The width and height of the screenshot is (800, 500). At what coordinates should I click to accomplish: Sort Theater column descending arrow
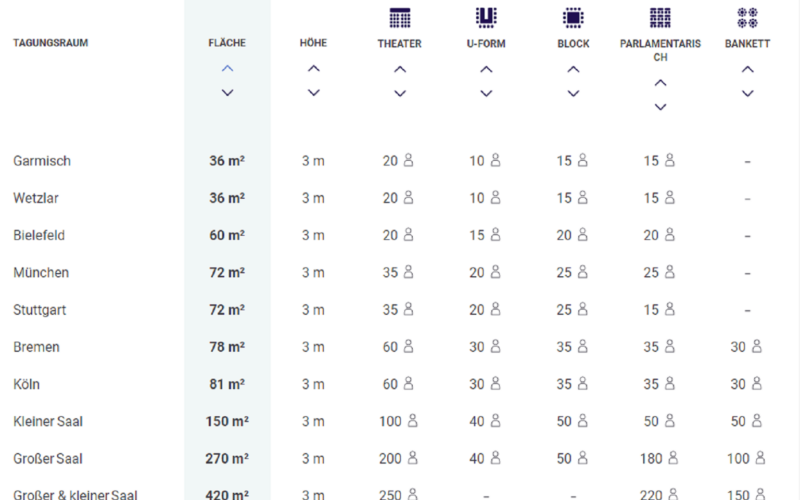click(x=400, y=93)
